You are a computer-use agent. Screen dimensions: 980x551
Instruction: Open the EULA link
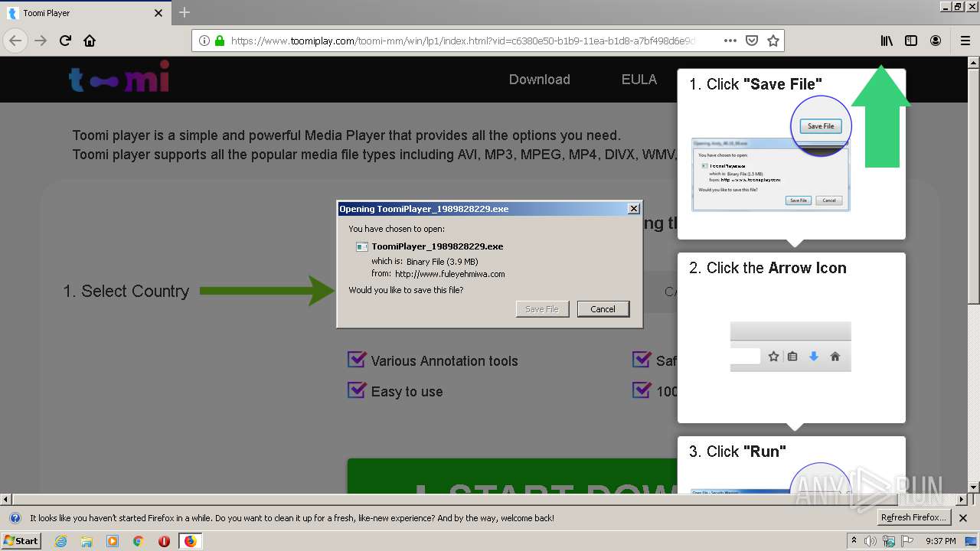click(x=639, y=80)
